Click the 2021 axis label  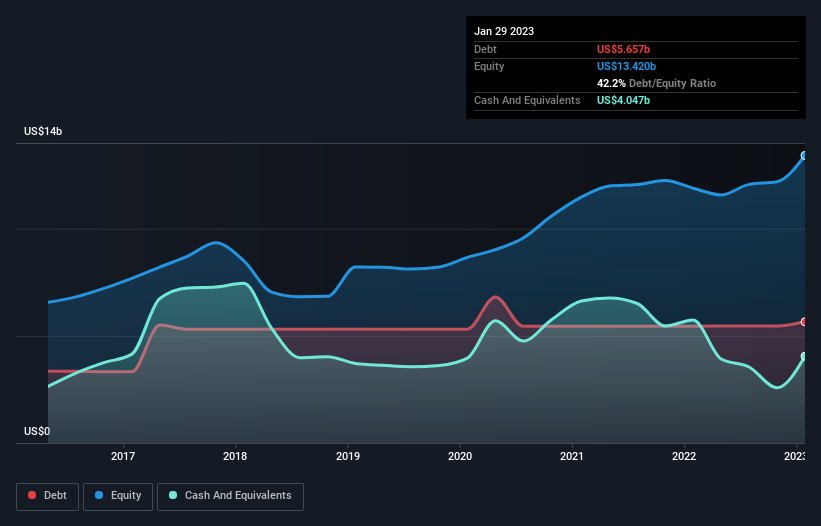pyautogui.click(x=572, y=456)
